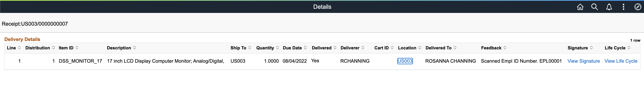Go to the Home page icon

pyautogui.click(x=580, y=7)
